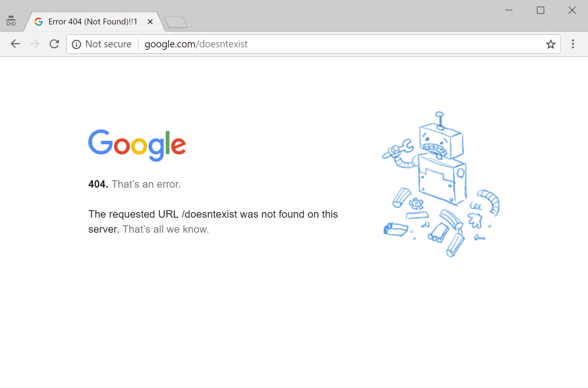This screenshot has height=388, width=588.
Task: Minimize the browser window
Action: click(509, 10)
